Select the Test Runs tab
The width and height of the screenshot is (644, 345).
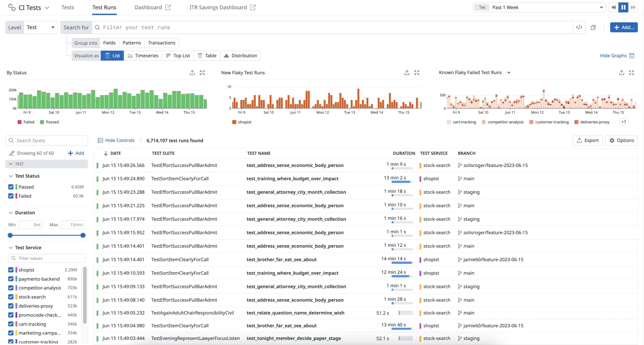pos(104,7)
